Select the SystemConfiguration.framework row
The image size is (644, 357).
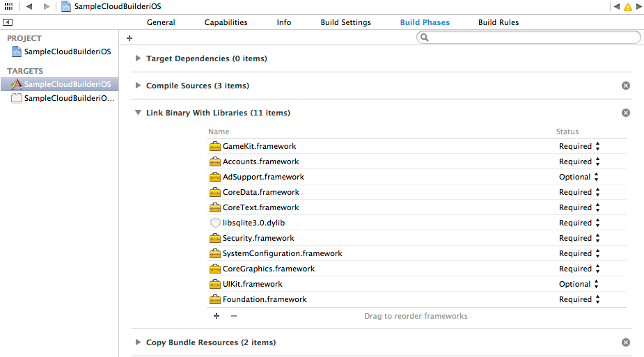pyautogui.click(x=416, y=253)
